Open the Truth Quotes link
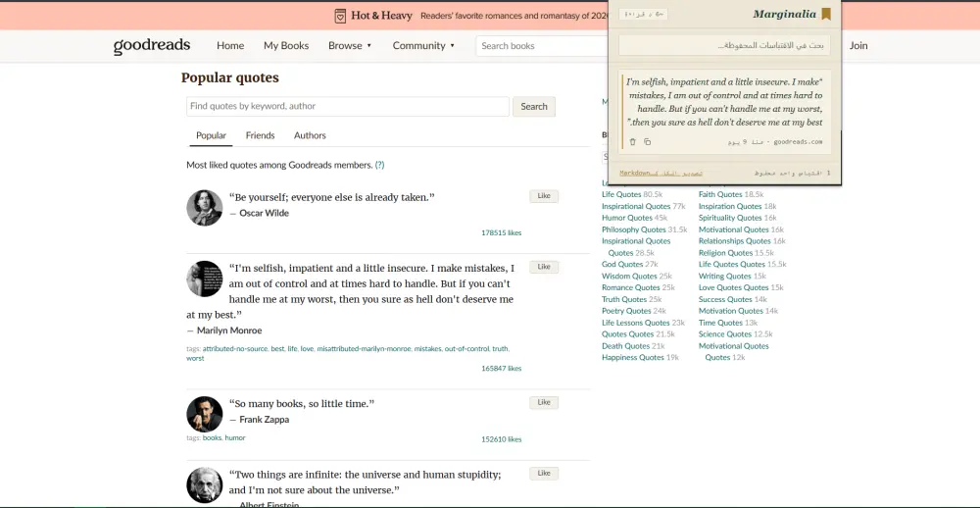Viewport: 980px width, 508px height. (x=624, y=299)
